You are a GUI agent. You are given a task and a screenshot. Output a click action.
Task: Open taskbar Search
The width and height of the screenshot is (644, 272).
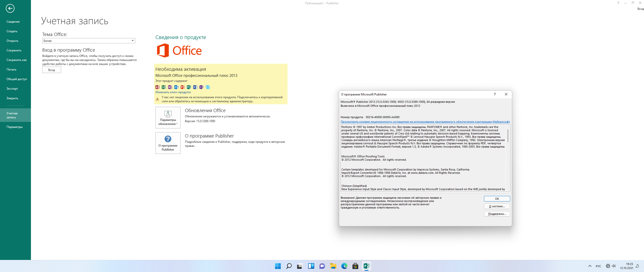pyautogui.click(x=289, y=266)
